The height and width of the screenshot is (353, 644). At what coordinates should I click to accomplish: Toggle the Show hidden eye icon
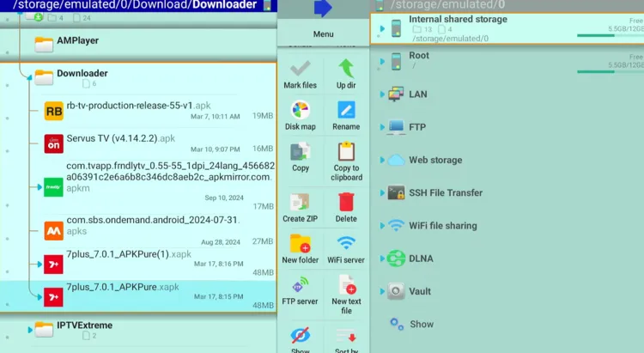(301, 335)
